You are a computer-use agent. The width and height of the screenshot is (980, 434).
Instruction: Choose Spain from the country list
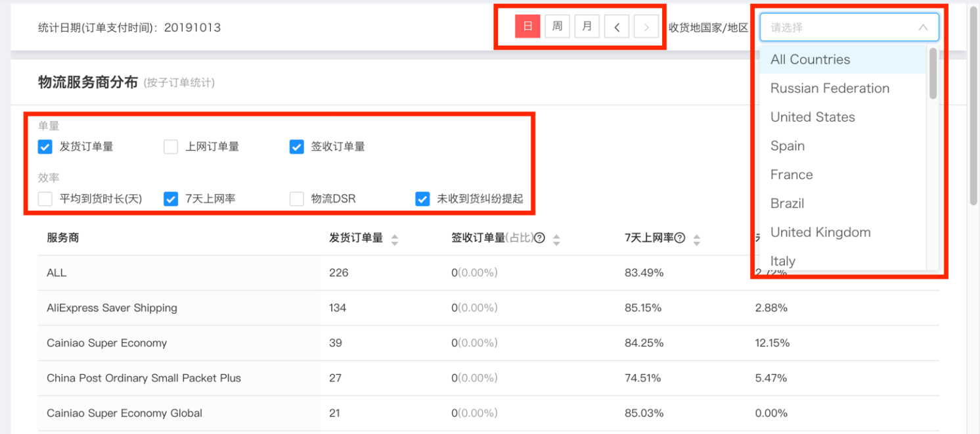(x=843, y=146)
